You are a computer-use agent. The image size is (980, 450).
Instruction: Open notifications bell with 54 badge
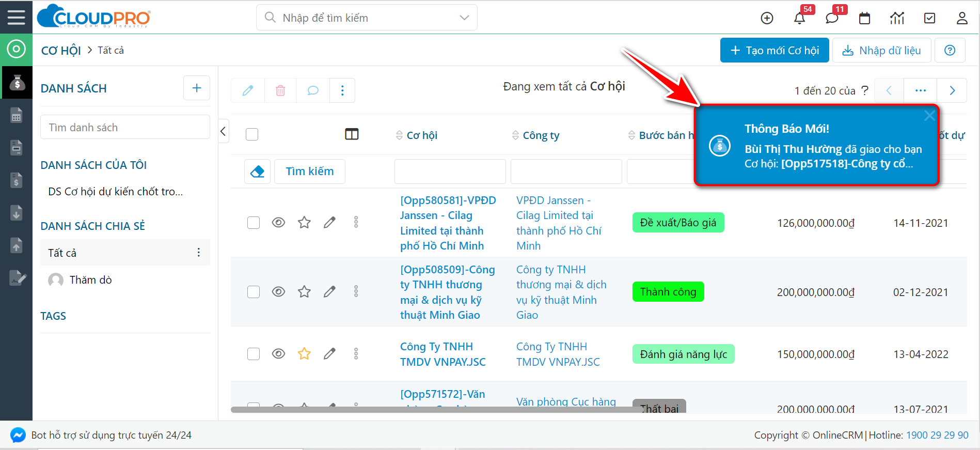799,18
